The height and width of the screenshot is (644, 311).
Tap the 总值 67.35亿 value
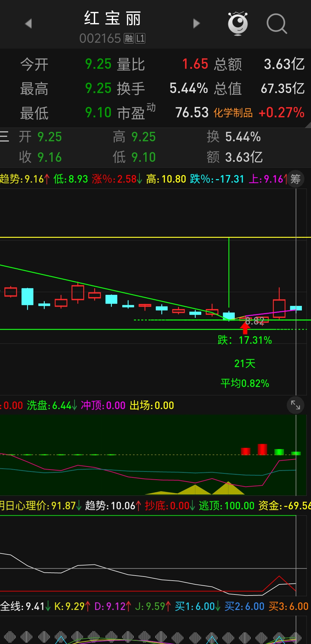pos(283,88)
